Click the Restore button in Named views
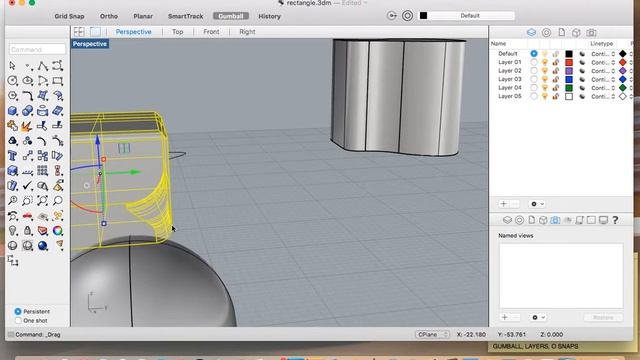Image resolution: width=640 pixels, height=360 pixels. click(x=603, y=317)
